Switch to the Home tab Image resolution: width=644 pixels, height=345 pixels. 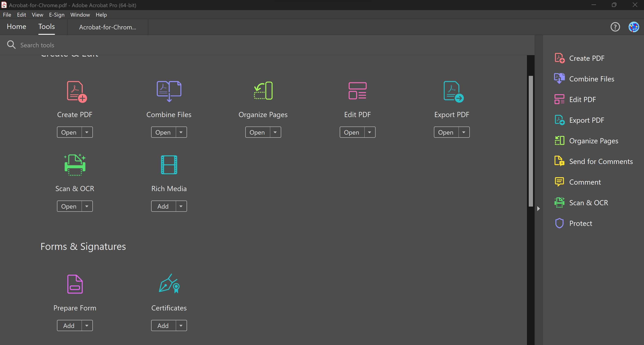tap(16, 27)
